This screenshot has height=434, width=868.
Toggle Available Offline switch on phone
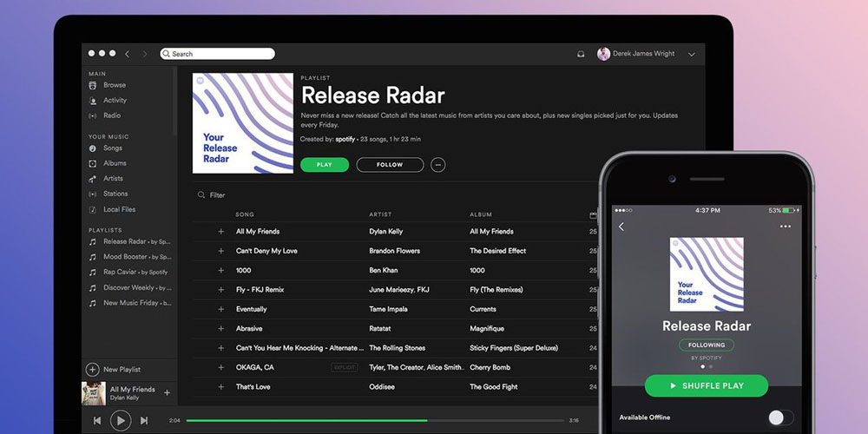coord(780,418)
